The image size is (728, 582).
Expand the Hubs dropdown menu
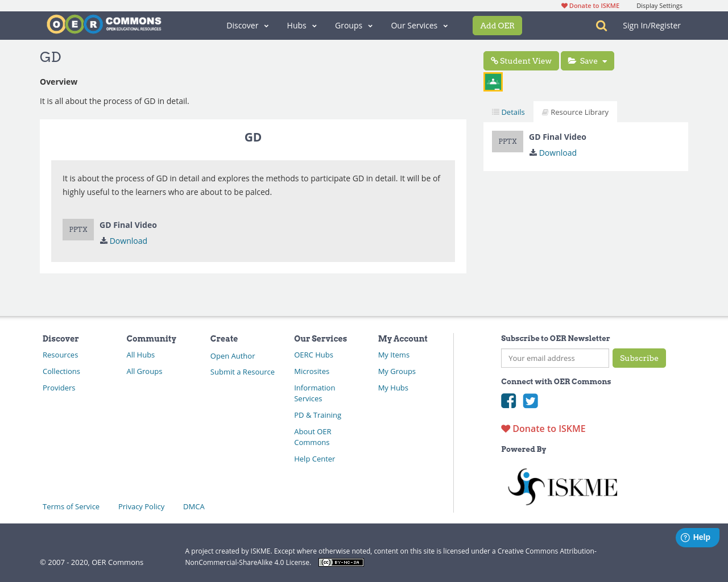[301, 26]
